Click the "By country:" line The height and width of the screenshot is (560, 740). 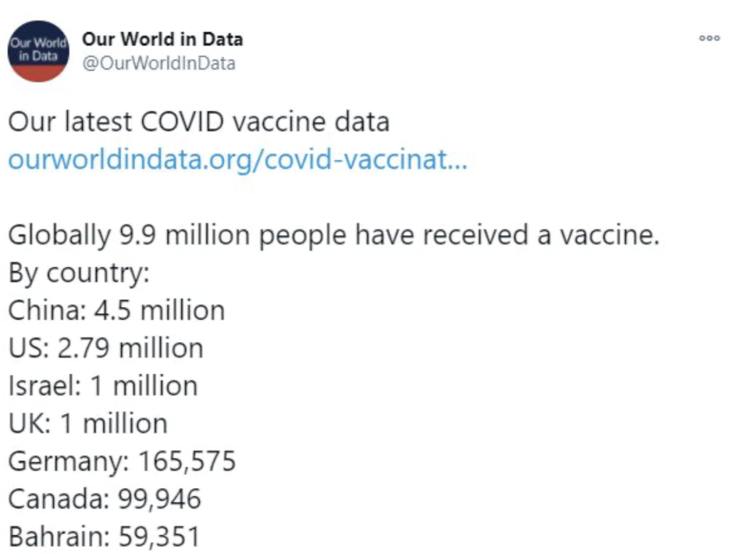(79, 273)
